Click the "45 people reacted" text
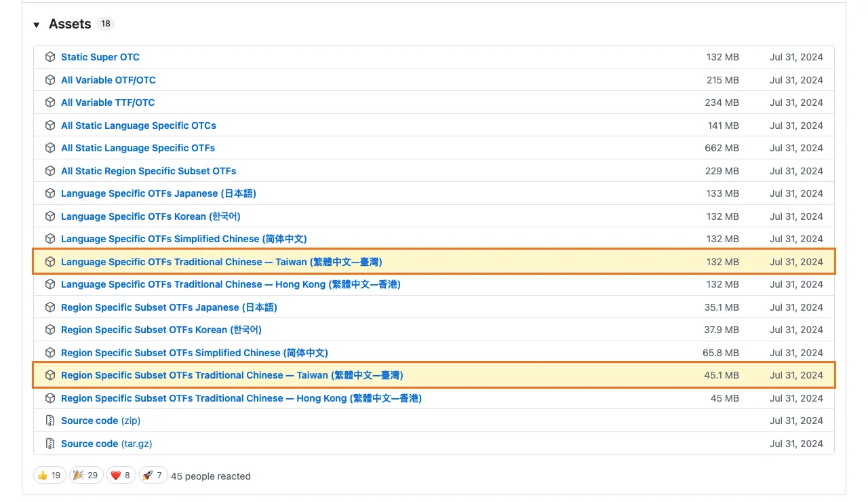The image size is (868, 502). pyautogui.click(x=211, y=476)
